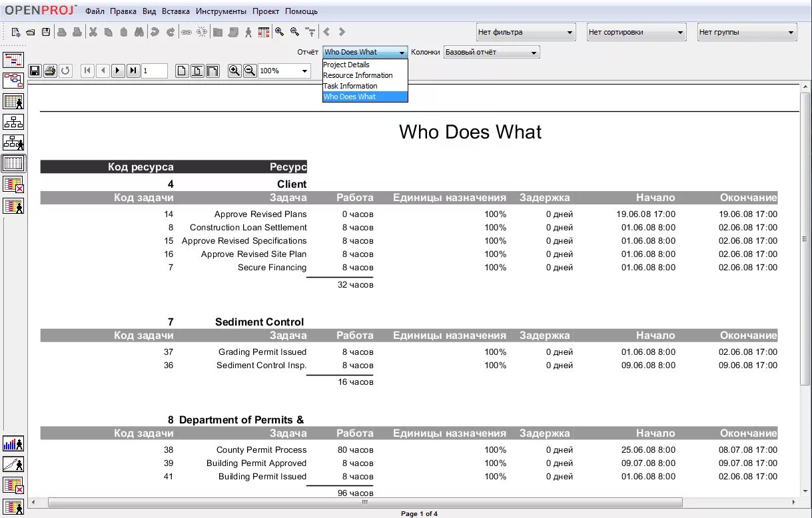Screen dimensions: 812x518
Task: Click the Paste clipboard icon
Action: pos(124,32)
